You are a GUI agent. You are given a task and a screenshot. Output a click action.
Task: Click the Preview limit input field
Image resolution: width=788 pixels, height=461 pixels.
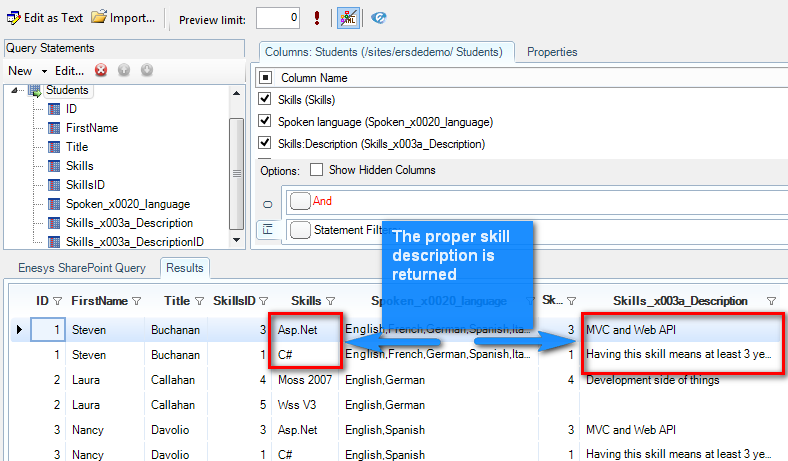click(277, 18)
